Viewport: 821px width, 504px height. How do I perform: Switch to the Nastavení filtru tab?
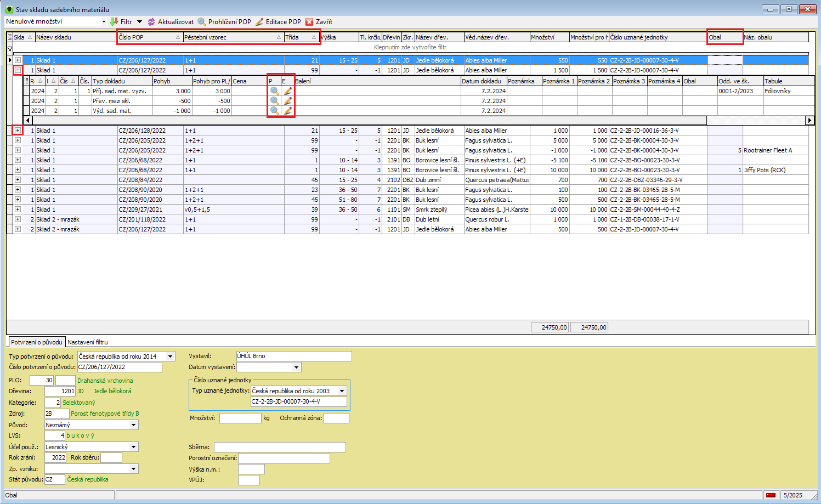(88, 342)
